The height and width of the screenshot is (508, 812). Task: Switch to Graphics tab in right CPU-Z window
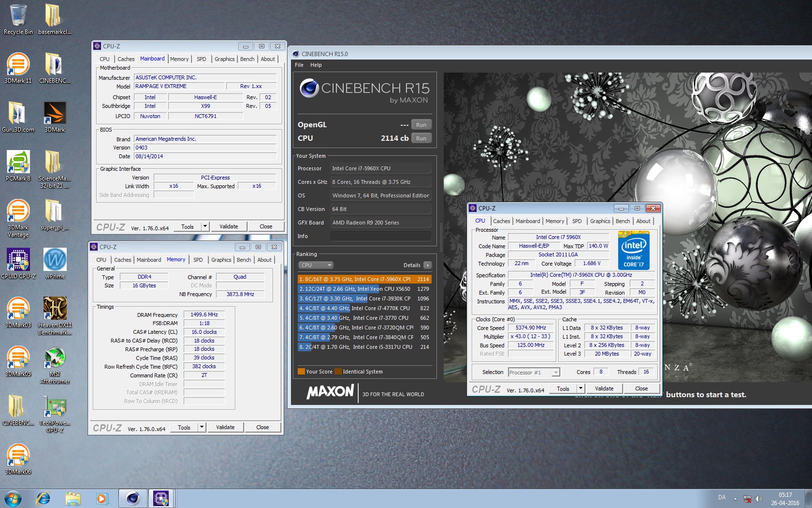(x=600, y=221)
